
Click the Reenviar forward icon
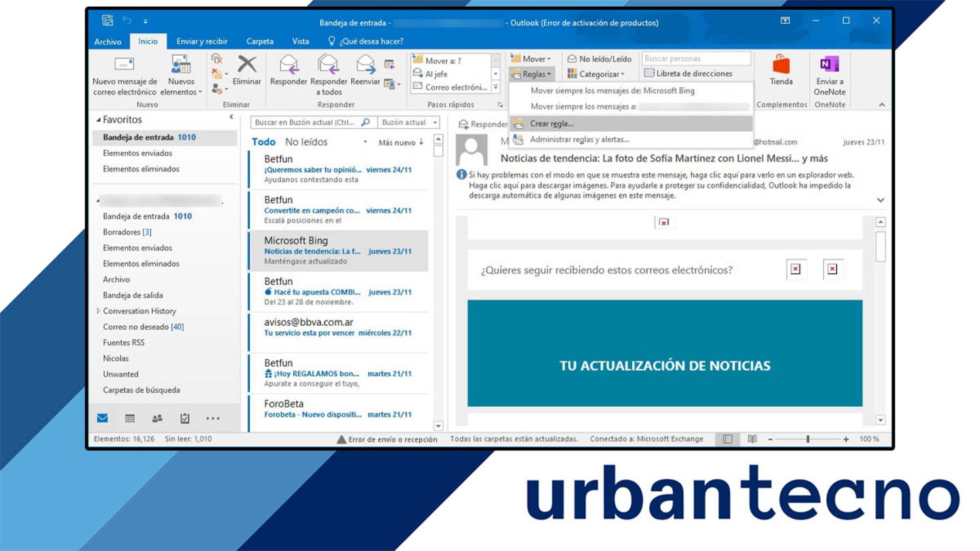(x=366, y=64)
